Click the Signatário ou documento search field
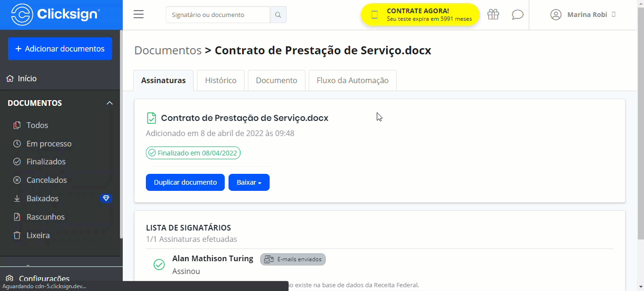 218,15
